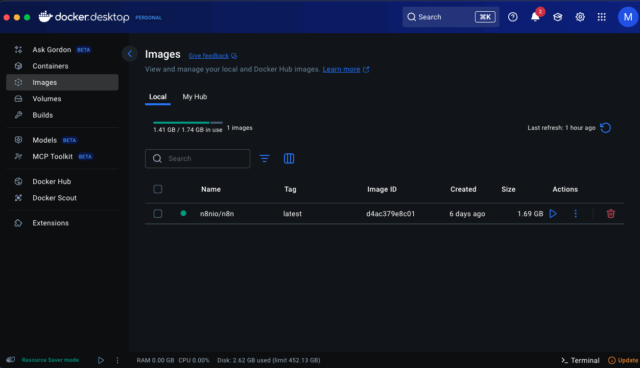Viewport: 640px width, 368px height.
Task: Switch to the My Hub tab
Action: [x=195, y=97]
